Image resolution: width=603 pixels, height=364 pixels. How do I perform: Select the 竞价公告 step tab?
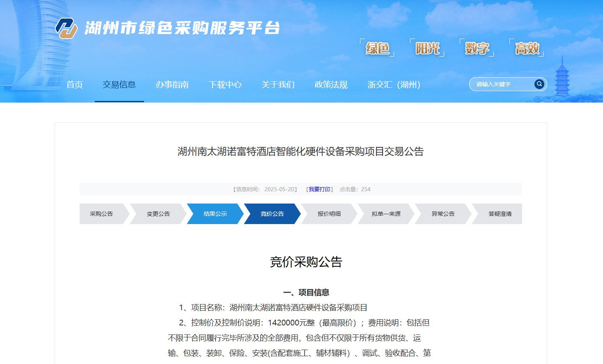coord(272,214)
